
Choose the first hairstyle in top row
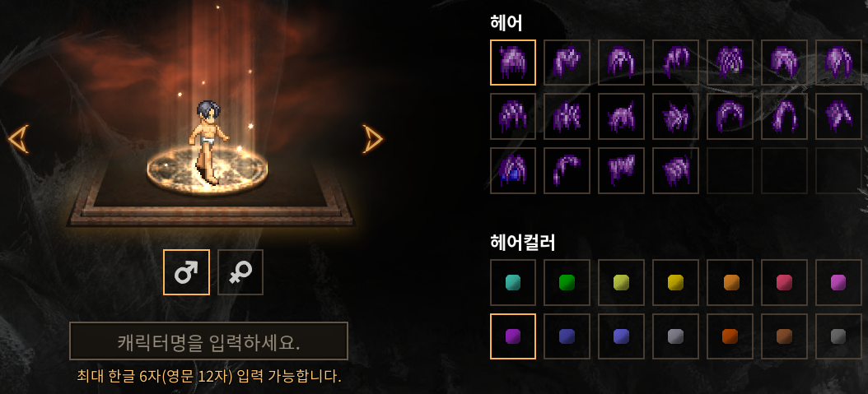[x=512, y=62]
